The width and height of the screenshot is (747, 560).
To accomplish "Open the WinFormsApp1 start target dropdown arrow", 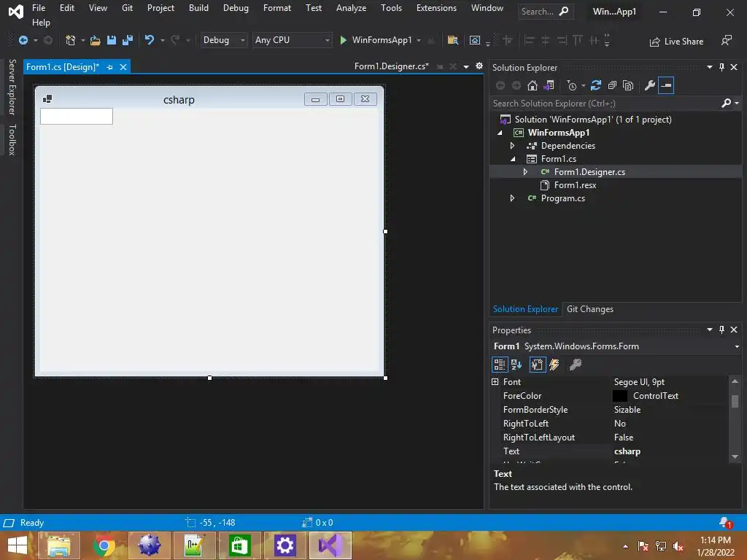I will 419,41.
